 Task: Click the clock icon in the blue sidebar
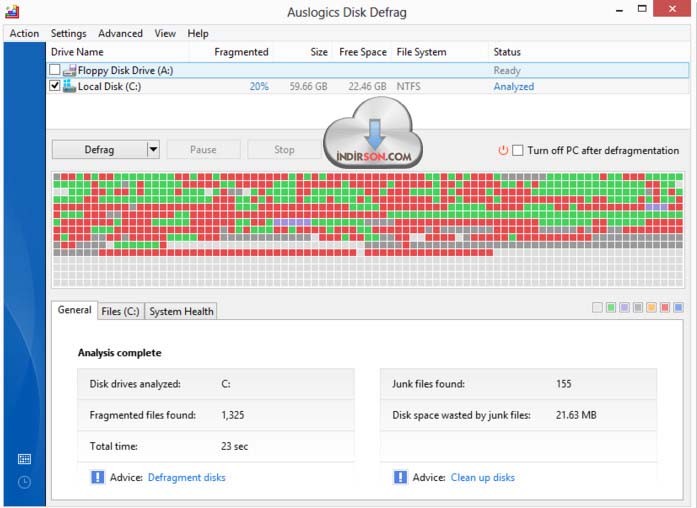(24, 482)
